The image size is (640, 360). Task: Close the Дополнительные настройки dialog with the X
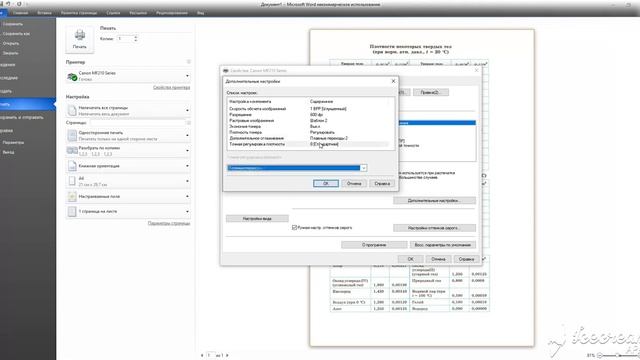[393, 81]
